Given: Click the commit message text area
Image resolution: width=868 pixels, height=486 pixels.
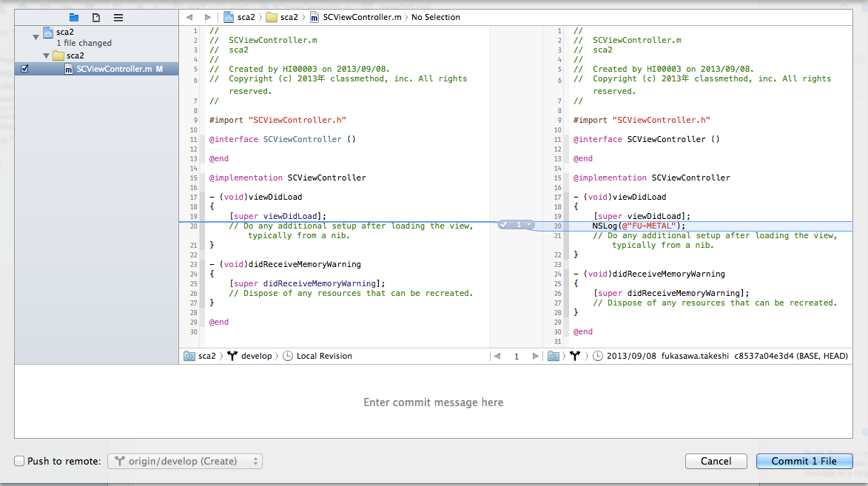Looking at the screenshot, I should 434,402.
